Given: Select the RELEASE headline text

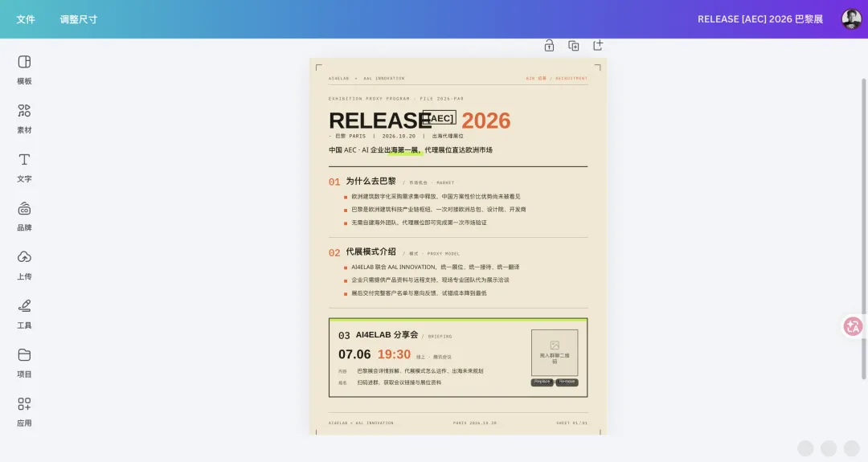Looking at the screenshot, I should tap(379, 121).
